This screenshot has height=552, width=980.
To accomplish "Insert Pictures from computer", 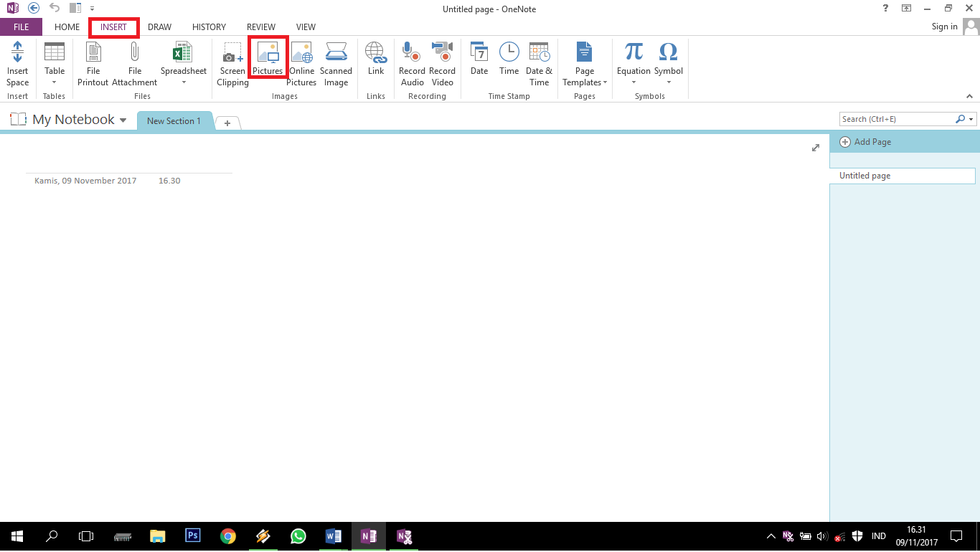I will (268, 57).
